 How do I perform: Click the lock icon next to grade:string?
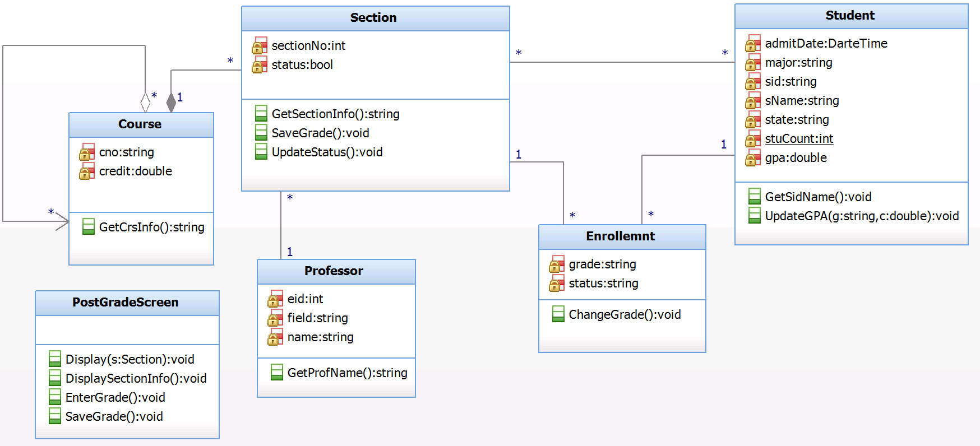pos(557,264)
